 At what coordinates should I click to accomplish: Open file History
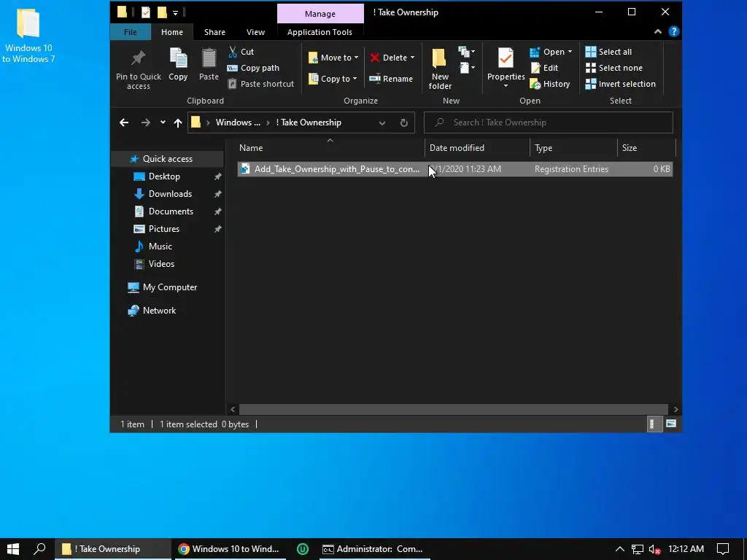click(550, 84)
